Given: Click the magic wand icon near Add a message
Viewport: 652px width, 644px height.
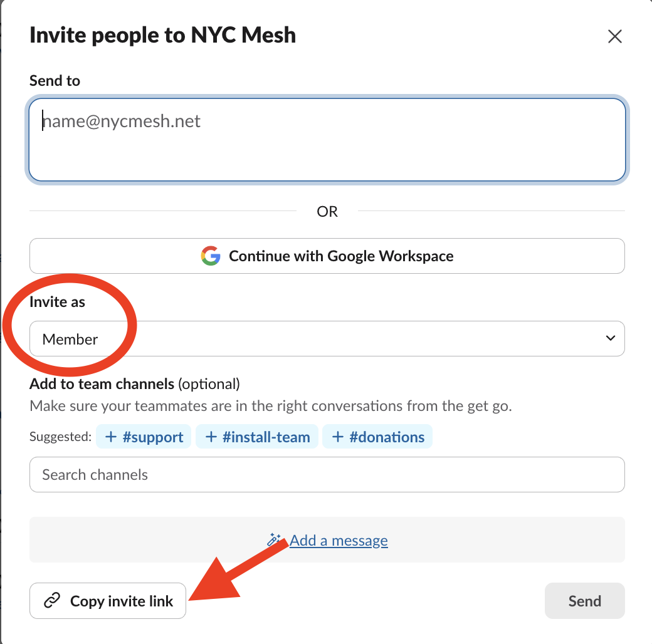Looking at the screenshot, I should tap(275, 540).
